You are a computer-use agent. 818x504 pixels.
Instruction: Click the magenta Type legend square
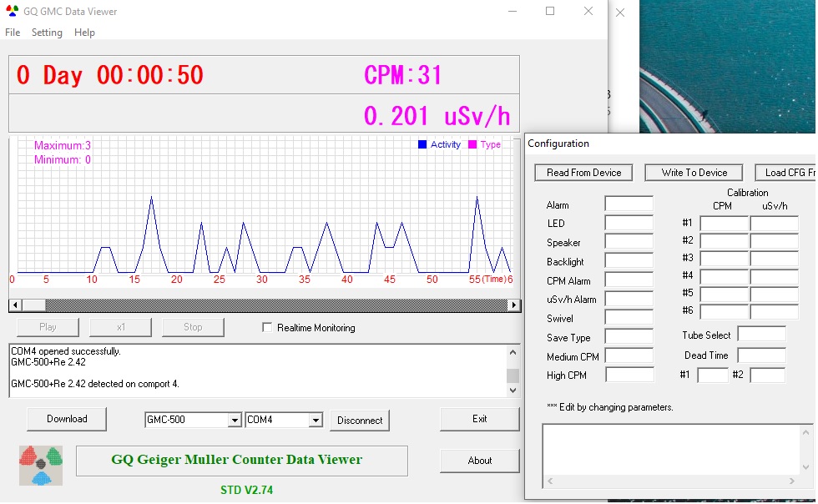tap(472, 144)
